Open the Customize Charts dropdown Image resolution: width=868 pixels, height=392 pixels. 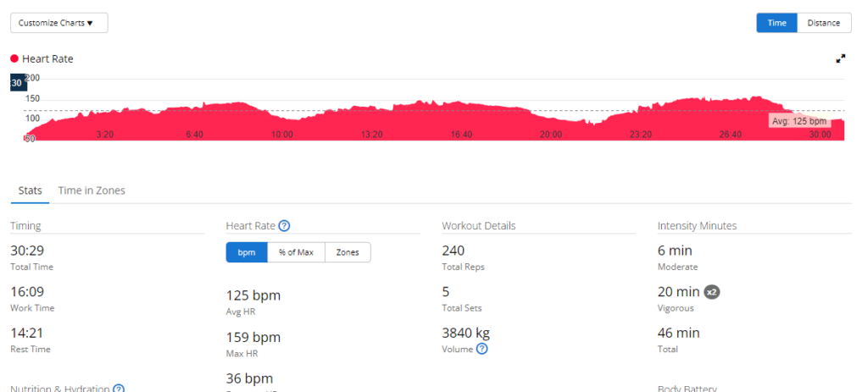58,23
